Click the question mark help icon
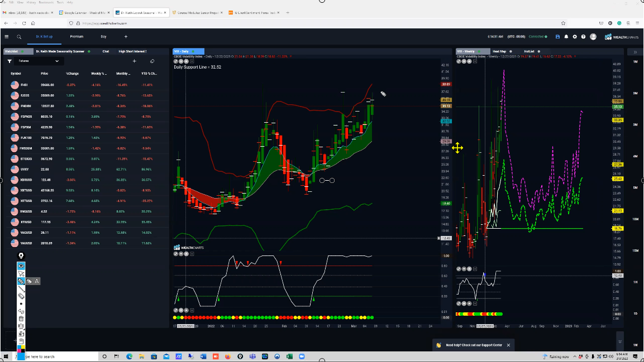The image size is (644, 362). 583,36
